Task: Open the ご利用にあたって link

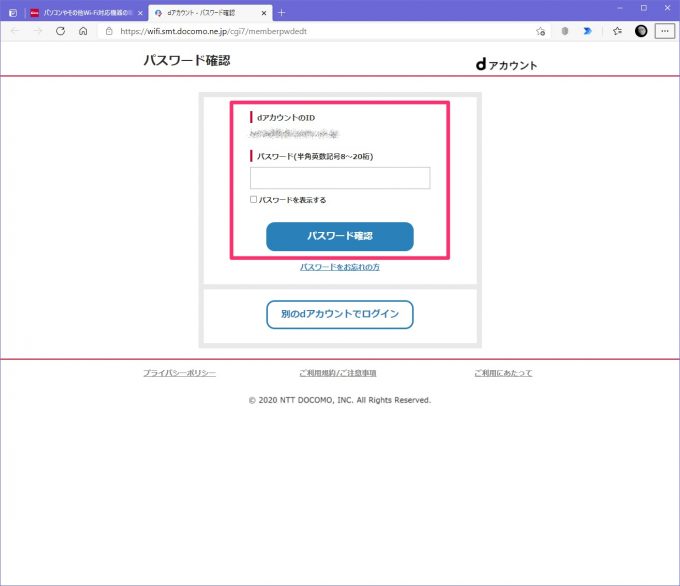Action: pos(503,373)
